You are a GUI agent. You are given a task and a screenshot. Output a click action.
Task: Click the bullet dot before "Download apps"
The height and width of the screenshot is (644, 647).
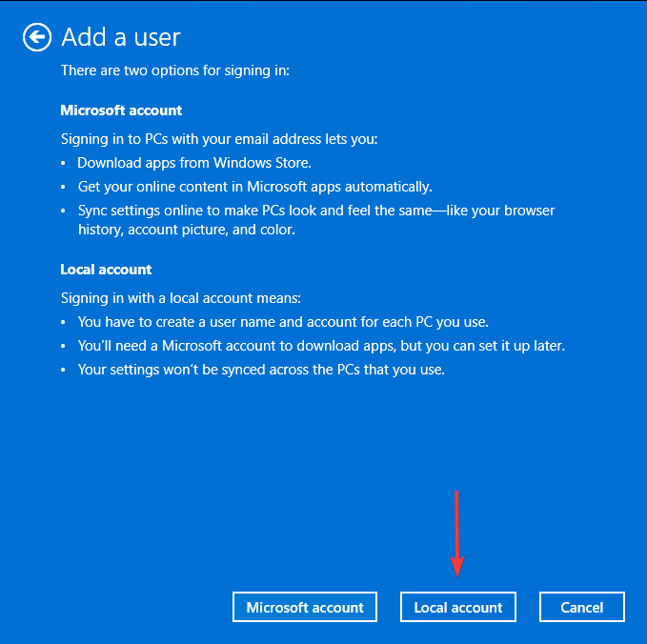coord(63,163)
